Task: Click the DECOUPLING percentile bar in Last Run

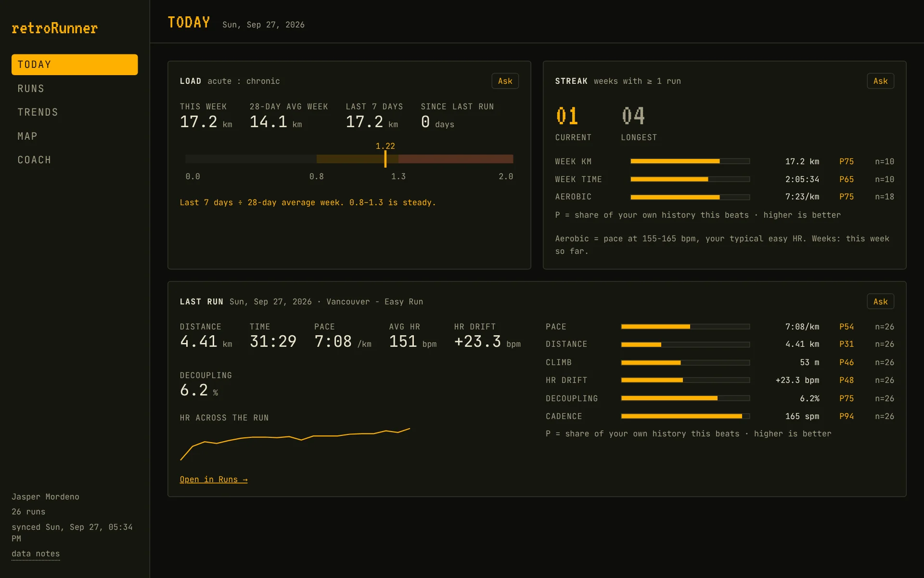Action: click(685, 398)
